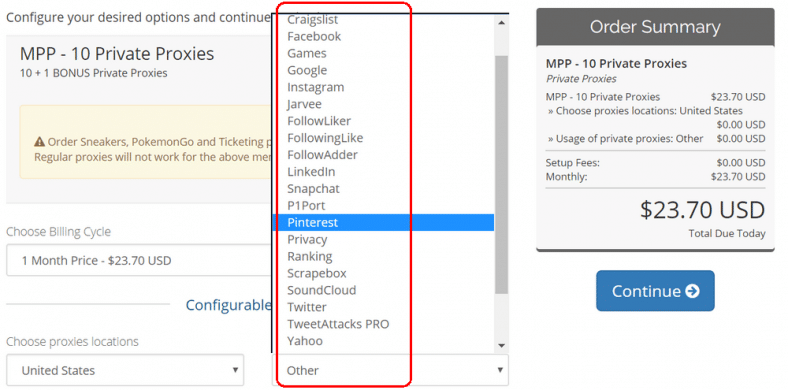Click the Other usage dropdown arrow

tap(500, 370)
